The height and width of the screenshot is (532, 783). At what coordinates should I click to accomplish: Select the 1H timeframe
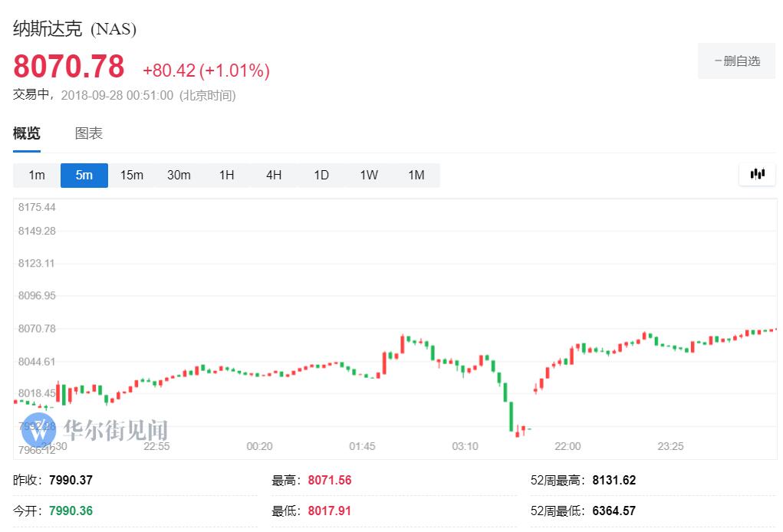pos(226,176)
